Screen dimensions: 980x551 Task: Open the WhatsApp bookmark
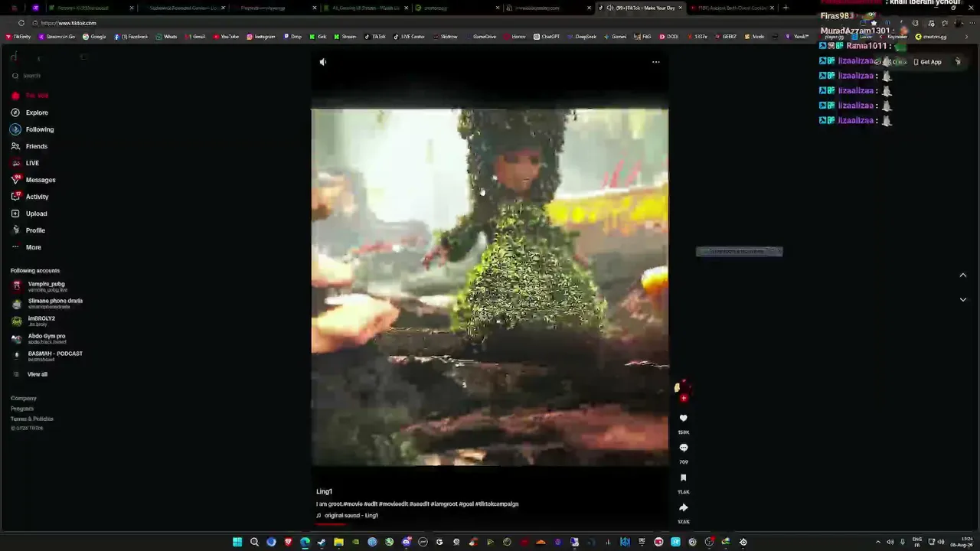pyautogui.click(x=166, y=37)
